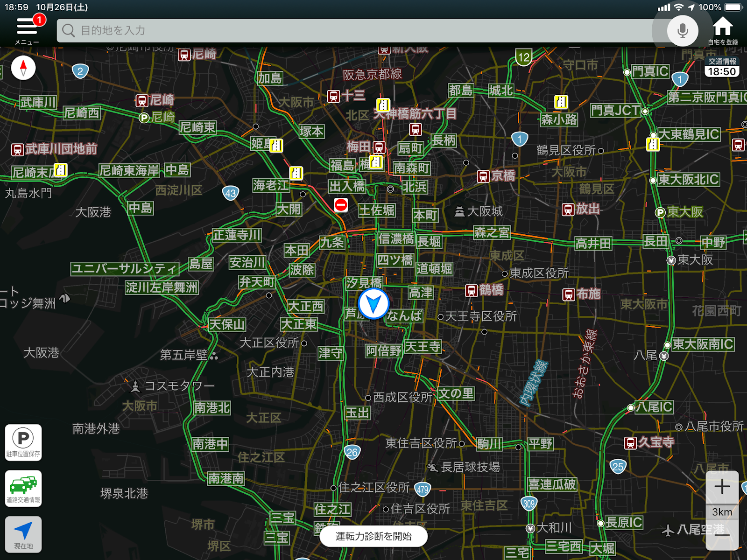Screen dimensions: 747x560
Task: Open 自宅を登録 home registration icon
Action: [723, 31]
